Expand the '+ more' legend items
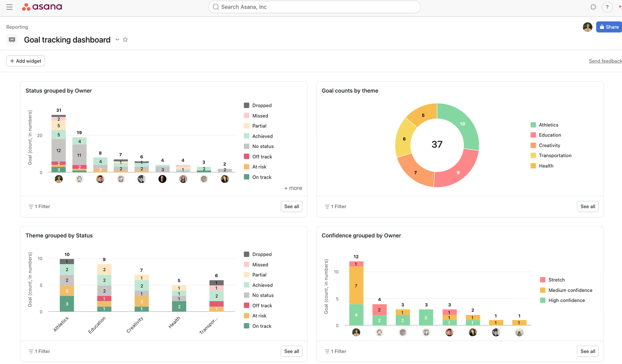The width and height of the screenshot is (622, 364). (x=293, y=188)
